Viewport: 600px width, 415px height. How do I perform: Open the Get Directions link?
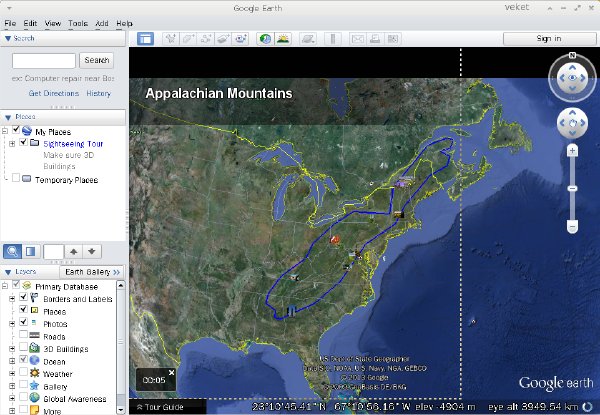pyautogui.click(x=54, y=93)
